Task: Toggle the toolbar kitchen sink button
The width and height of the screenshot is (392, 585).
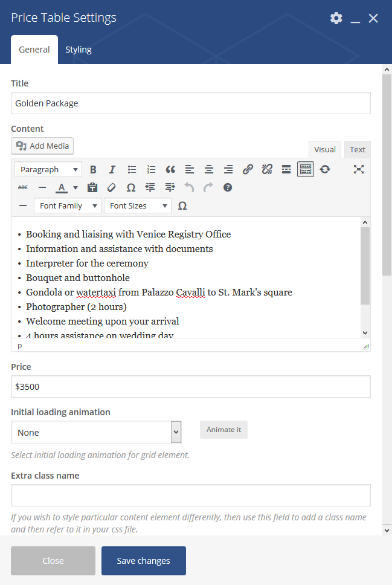Action: (x=306, y=170)
